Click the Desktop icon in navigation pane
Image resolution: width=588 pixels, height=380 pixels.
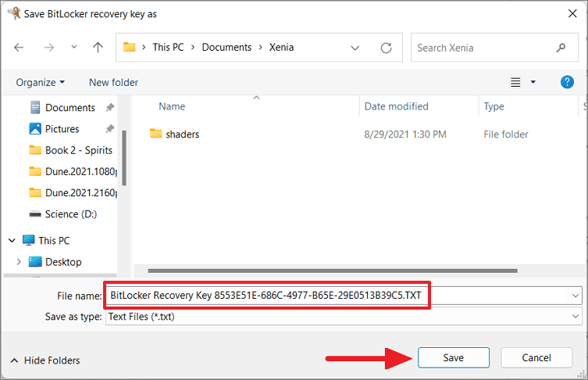(x=35, y=262)
